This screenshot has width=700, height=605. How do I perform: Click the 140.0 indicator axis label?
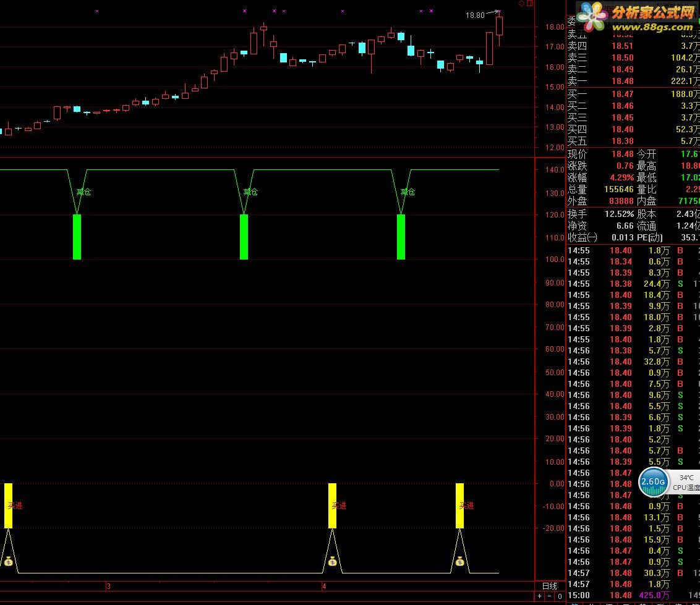click(x=555, y=169)
